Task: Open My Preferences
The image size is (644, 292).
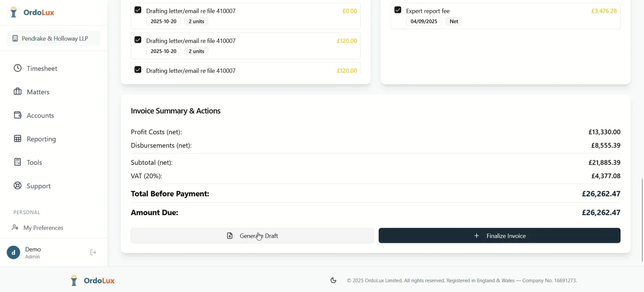Action: (x=43, y=227)
